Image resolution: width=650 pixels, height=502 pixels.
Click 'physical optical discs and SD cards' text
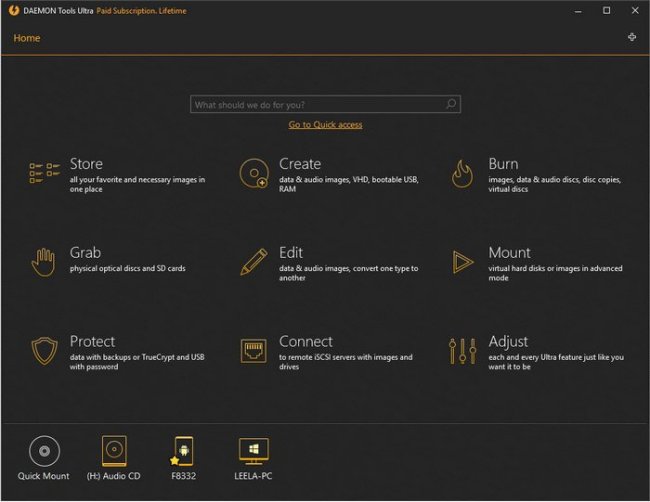point(128,268)
